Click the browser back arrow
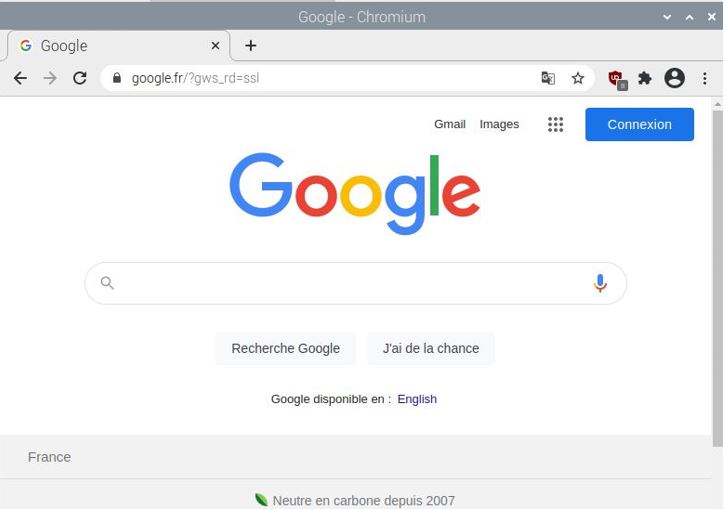The height and width of the screenshot is (510, 726). click(20, 78)
